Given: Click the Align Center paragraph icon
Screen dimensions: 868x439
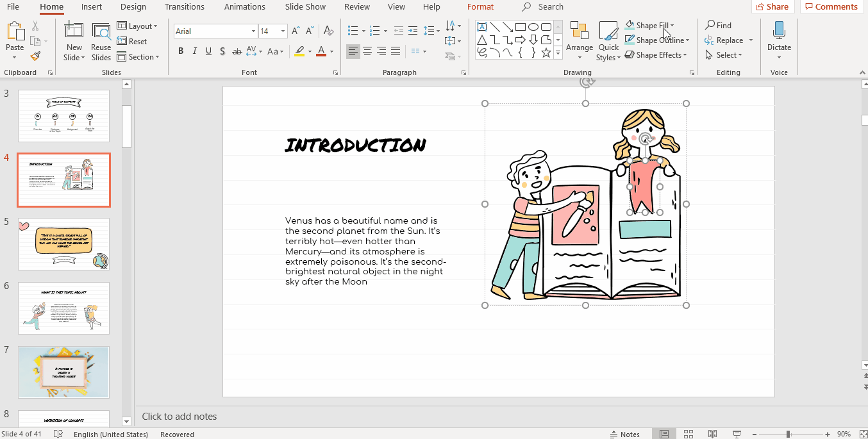Looking at the screenshot, I should (367, 51).
